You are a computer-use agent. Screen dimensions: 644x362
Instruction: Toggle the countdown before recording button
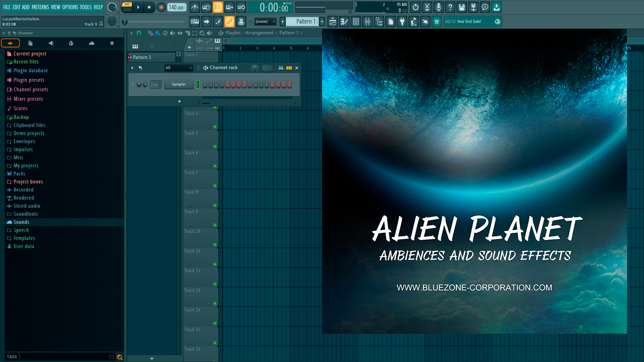(218, 7)
